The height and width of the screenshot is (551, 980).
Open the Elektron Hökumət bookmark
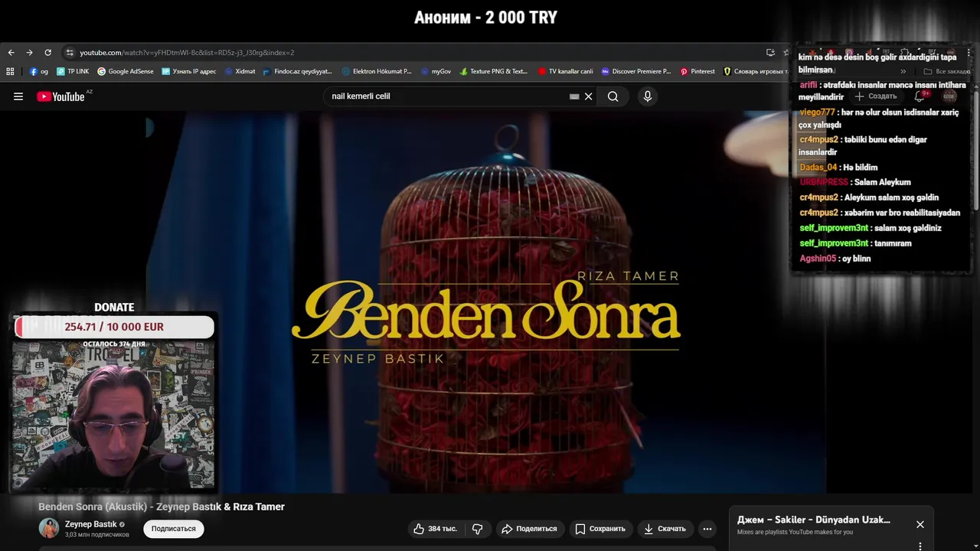[377, 71]
